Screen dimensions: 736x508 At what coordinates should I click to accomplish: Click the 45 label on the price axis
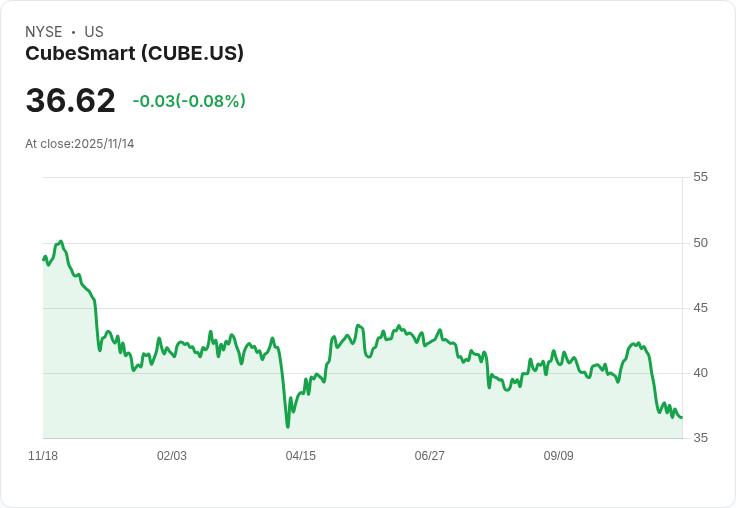(700, 308)
